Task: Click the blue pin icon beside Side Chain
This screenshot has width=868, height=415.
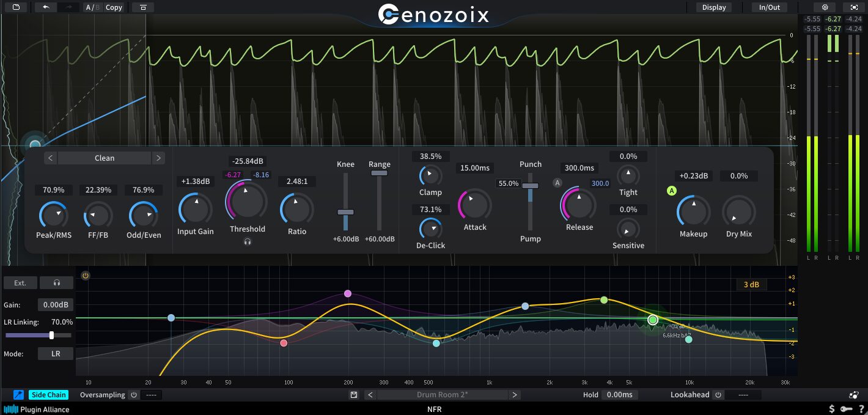Action: point(18,395)
